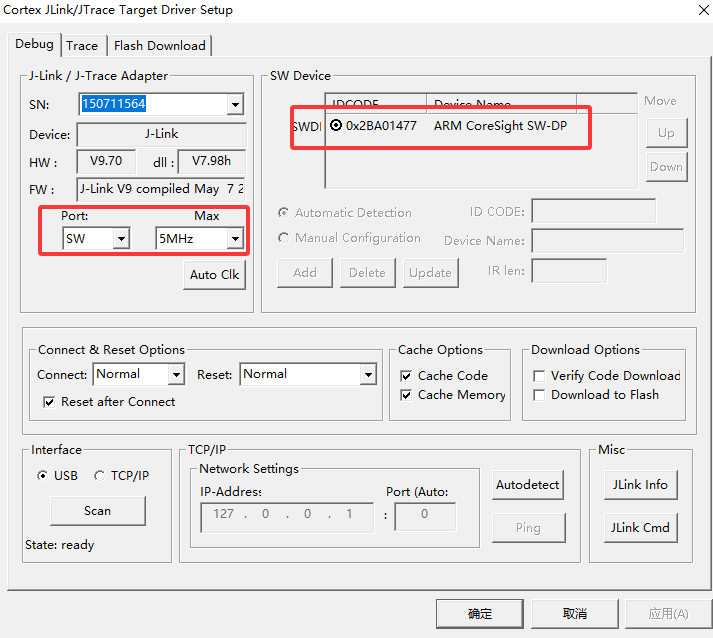This screenshot has height=638, width=713.
Task: Click the Port (Auto) field
Action: point(425,516)
